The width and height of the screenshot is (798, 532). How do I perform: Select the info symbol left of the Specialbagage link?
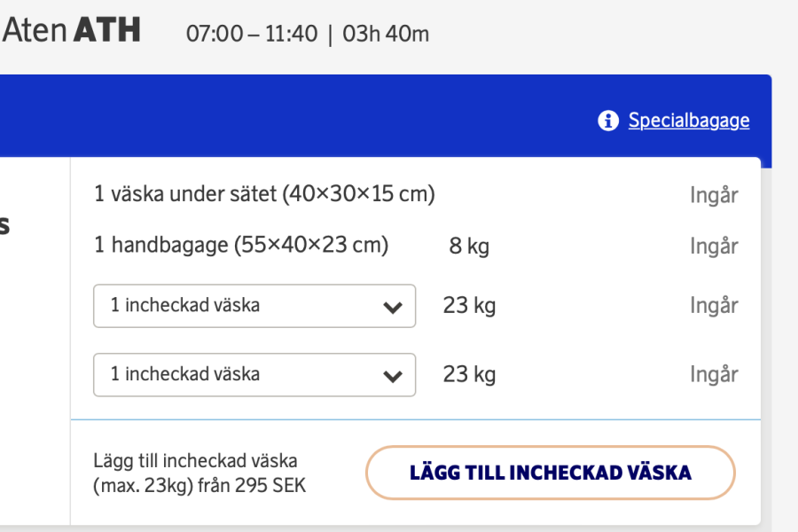click(608, 121)
